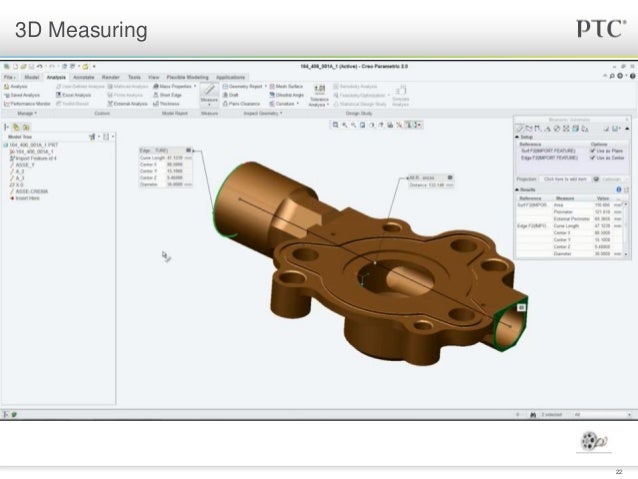Click Diameter row in edge callout
638x479 pixels.
165,184
